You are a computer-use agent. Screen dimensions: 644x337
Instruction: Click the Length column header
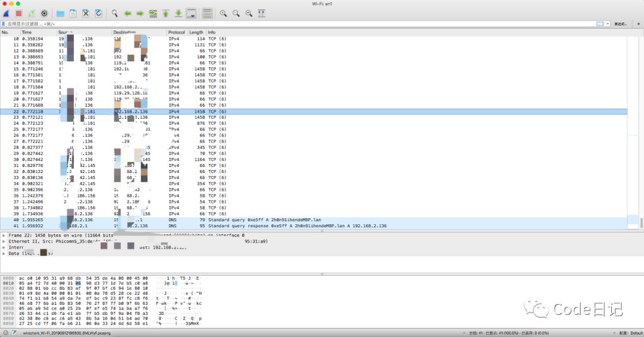(196, 32)
